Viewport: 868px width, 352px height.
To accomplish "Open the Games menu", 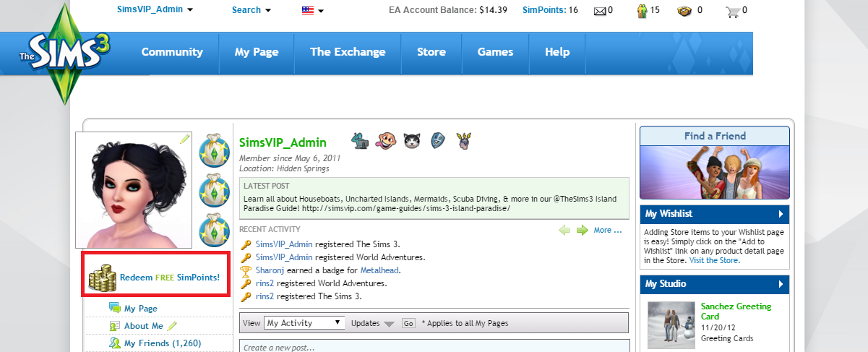I will coord(495,52).
